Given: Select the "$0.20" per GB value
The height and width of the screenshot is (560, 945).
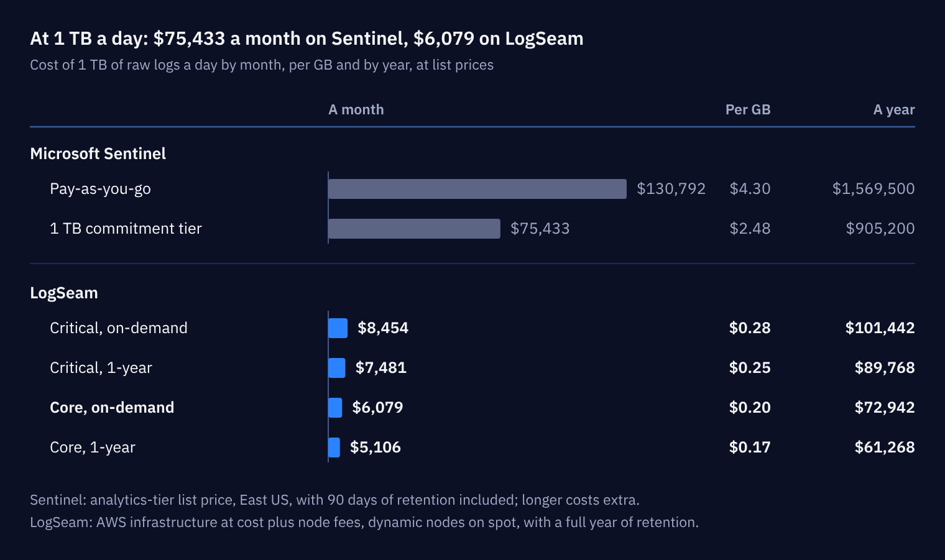Looking at the screenshot, I should 750,408.
